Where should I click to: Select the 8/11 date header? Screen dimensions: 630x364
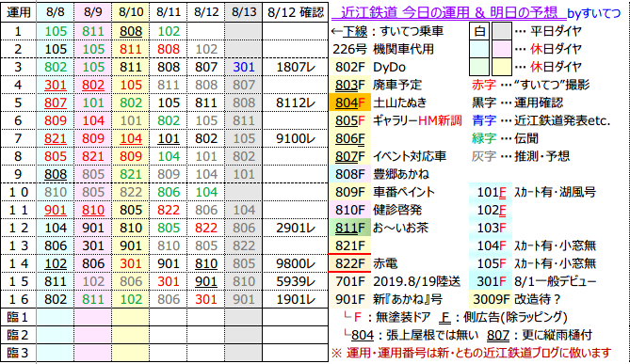click(169, 12)
